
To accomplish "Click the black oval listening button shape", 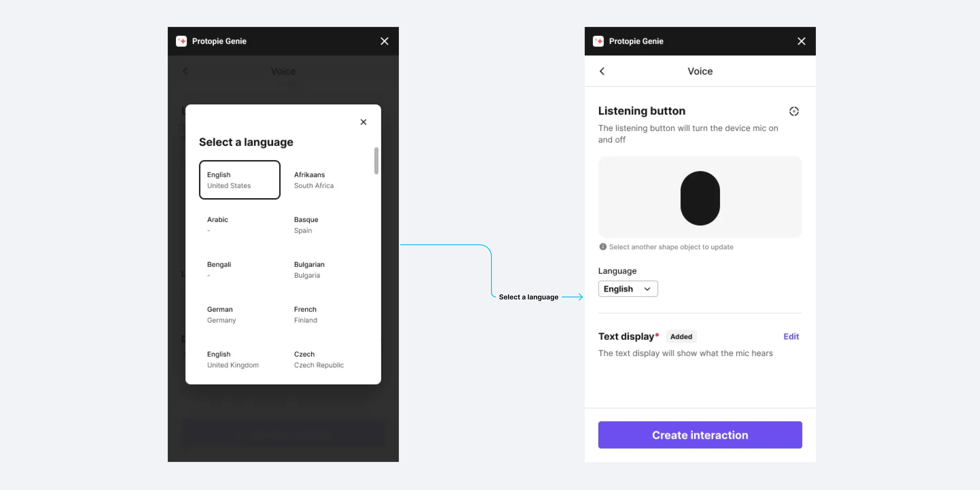I will click(x=700, y=197).
